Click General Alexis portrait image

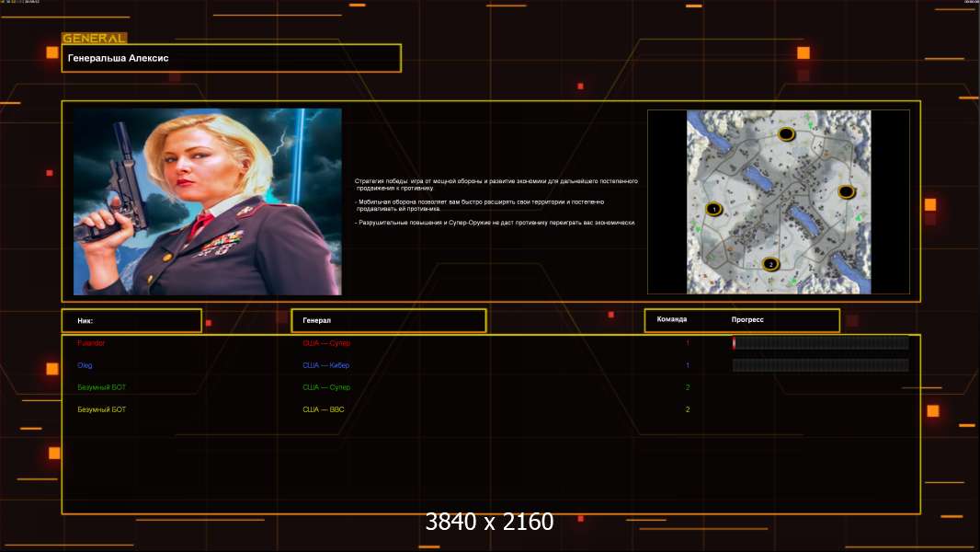pos(208,201)
